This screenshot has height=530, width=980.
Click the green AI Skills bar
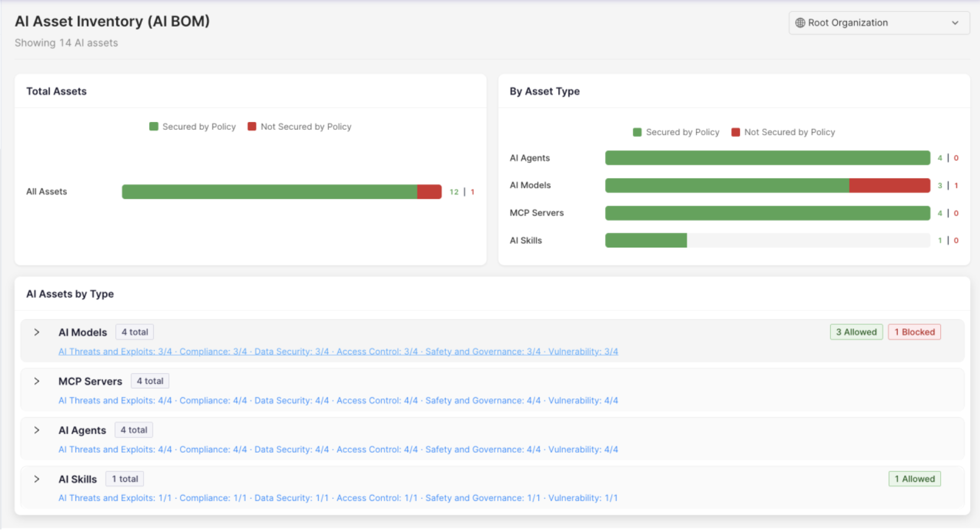pyautogui.click(x=646, y=240)
